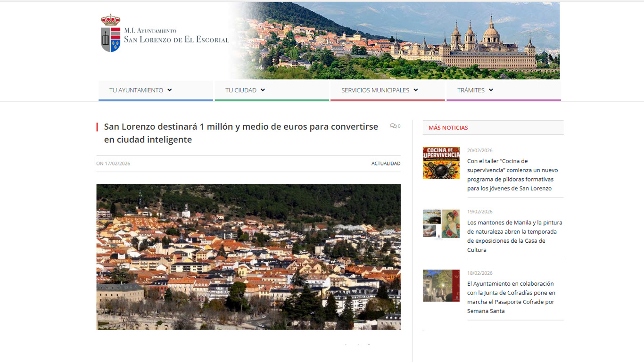Open the Tu Ayuntamiento menu
Screen dimensions: 644x362
pyautogui.click(x=136, y=90)
